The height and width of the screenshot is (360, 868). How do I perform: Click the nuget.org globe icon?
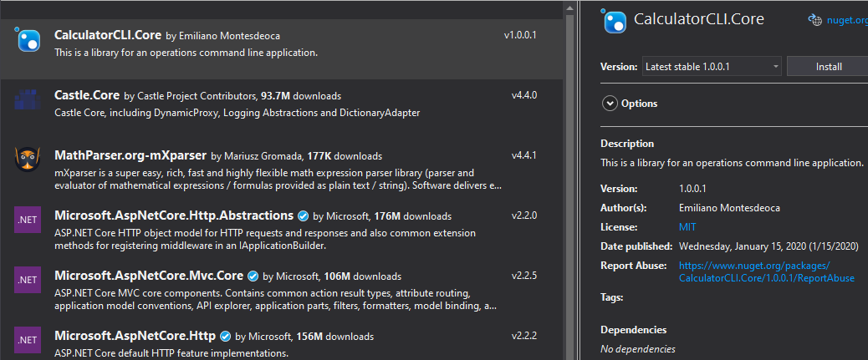coord(814,20)
